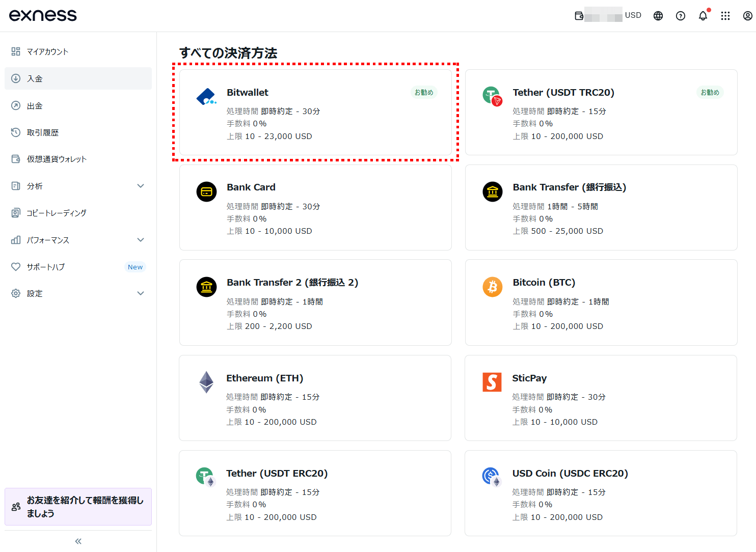Collapse the sidebar with double-arrow
This screenshot has height=552, width=756.
(x=78, y=541)
